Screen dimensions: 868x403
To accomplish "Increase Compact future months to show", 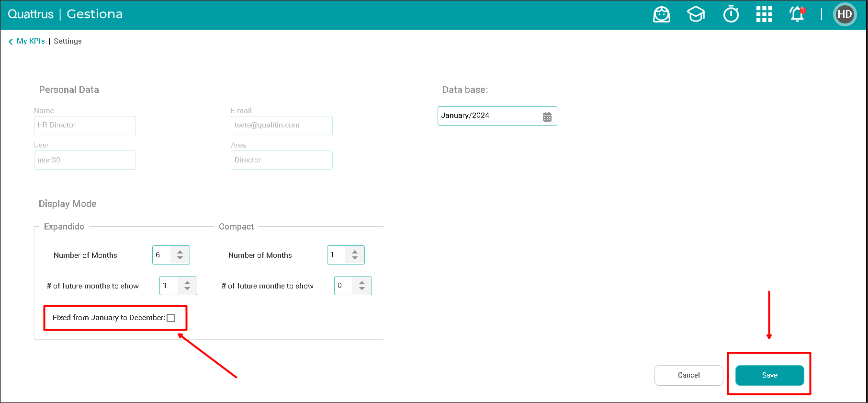I will [x=362, y=282].
